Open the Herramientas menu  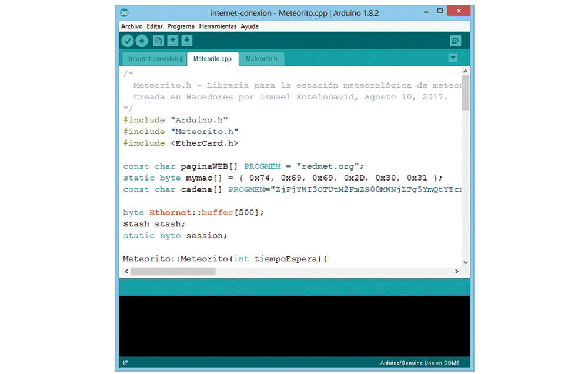point(218,26)
